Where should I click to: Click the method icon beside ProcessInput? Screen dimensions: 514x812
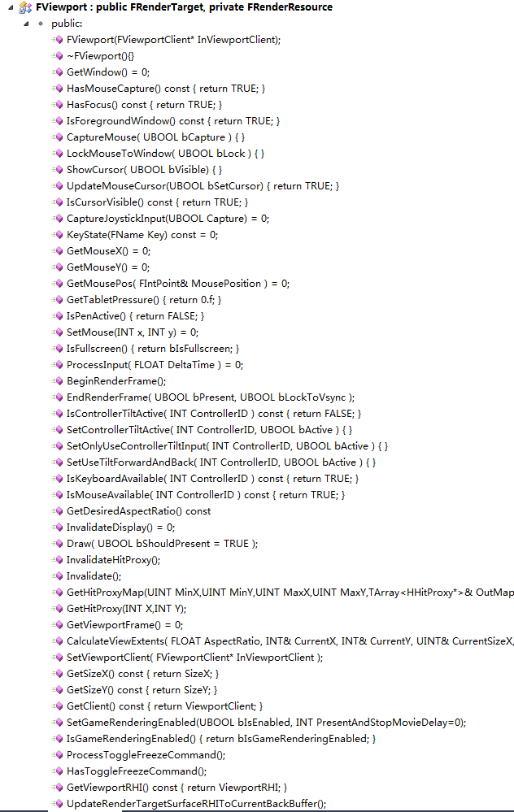[x=57, y=365]
